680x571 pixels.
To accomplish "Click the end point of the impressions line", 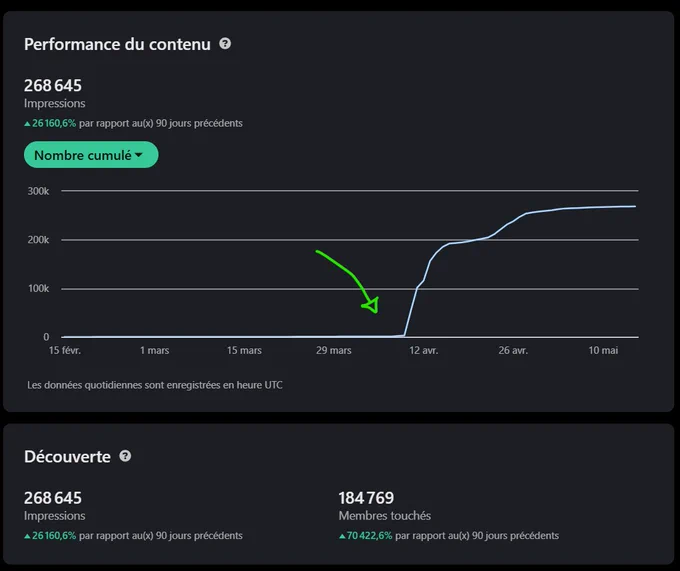I will 635,206.
